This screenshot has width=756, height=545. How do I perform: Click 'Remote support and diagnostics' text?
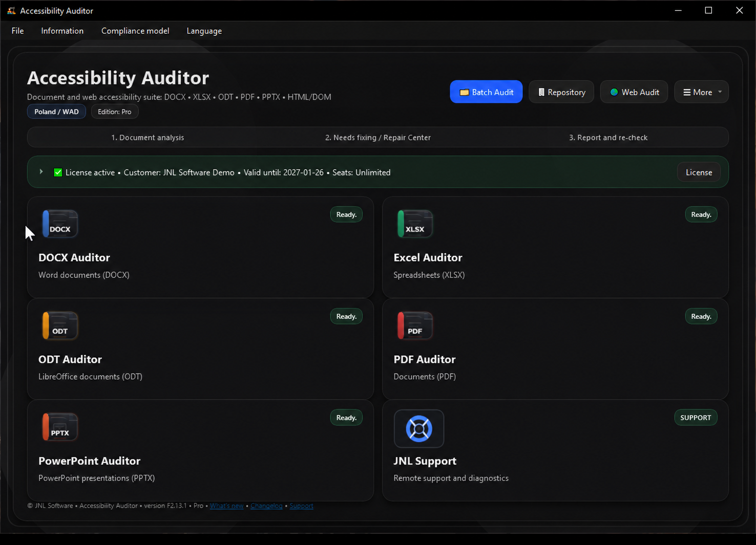click(x=451, y=478)
